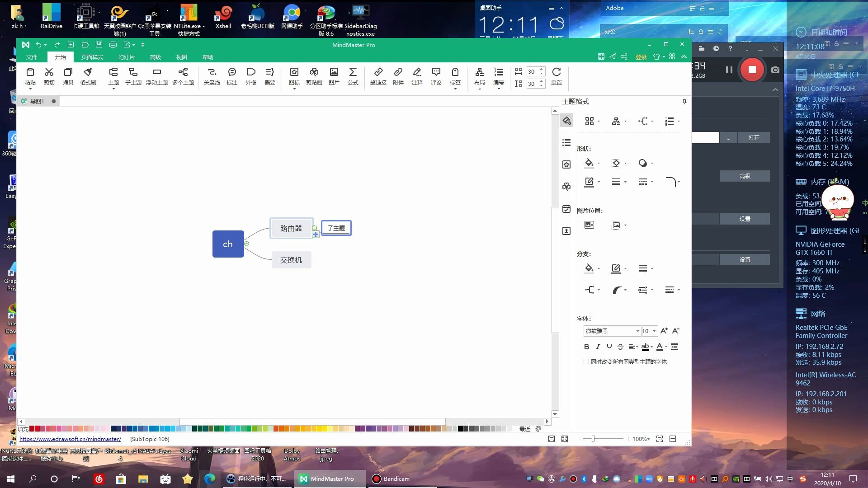The width and height of the screenshot is (868, 488).
Task: Click the 登录 login button
Action: point(641,57)
